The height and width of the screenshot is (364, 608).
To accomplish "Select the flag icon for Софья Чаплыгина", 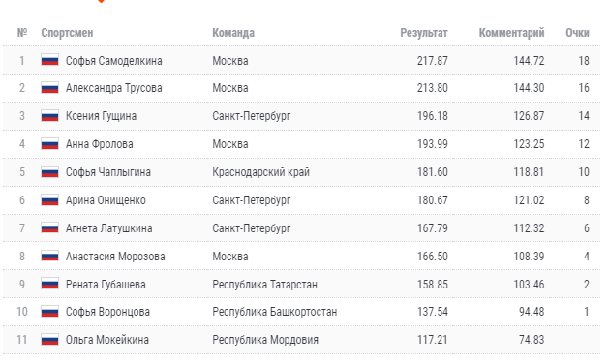I will [x=50, y=171].
